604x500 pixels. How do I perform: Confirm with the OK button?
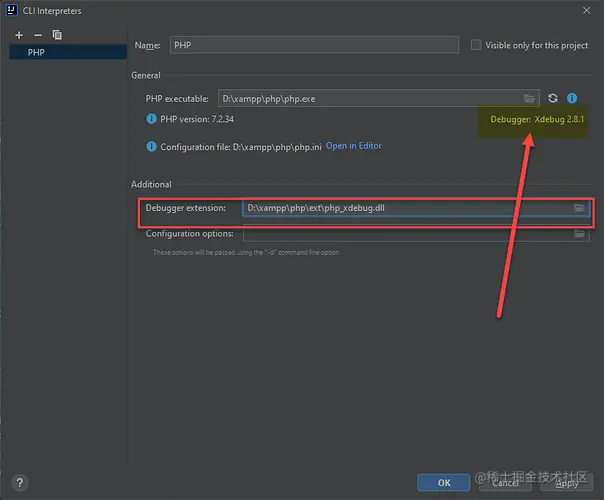point(444,483)
